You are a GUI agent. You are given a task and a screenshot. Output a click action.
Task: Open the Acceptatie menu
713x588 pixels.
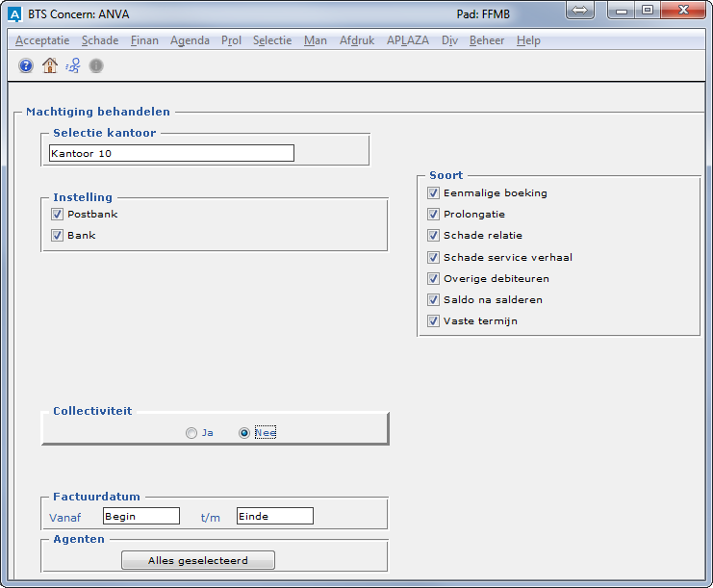pyautogui.click(x=42, y=40)
